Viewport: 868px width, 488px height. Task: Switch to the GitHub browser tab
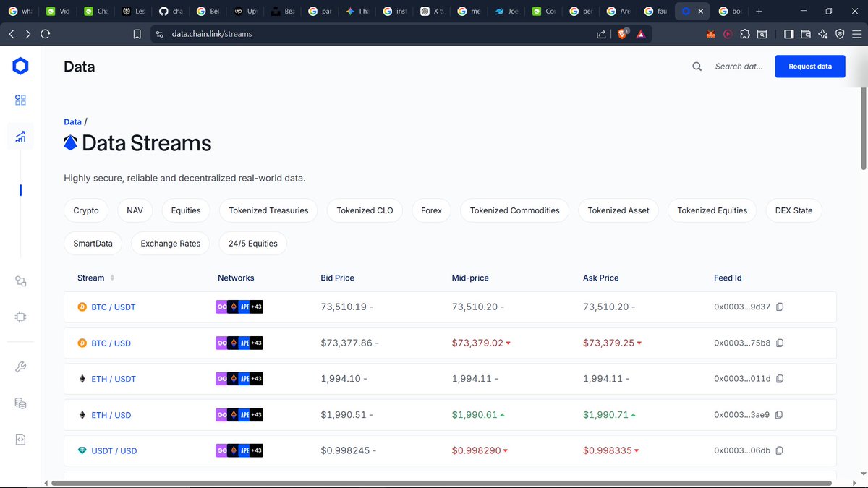172,12
